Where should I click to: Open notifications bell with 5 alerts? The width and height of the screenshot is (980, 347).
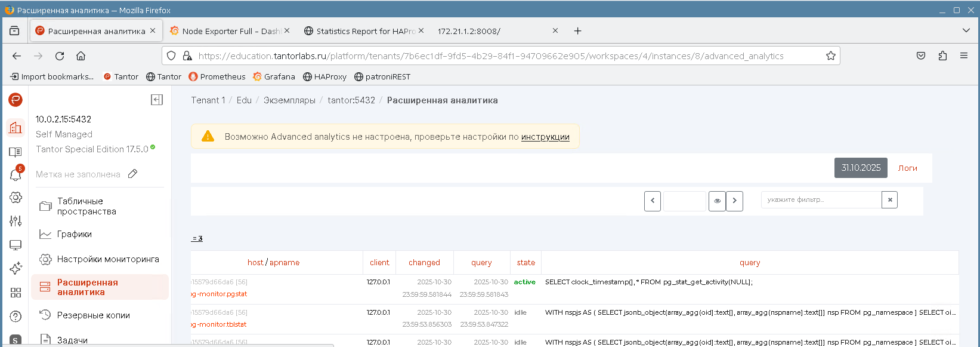16,174
